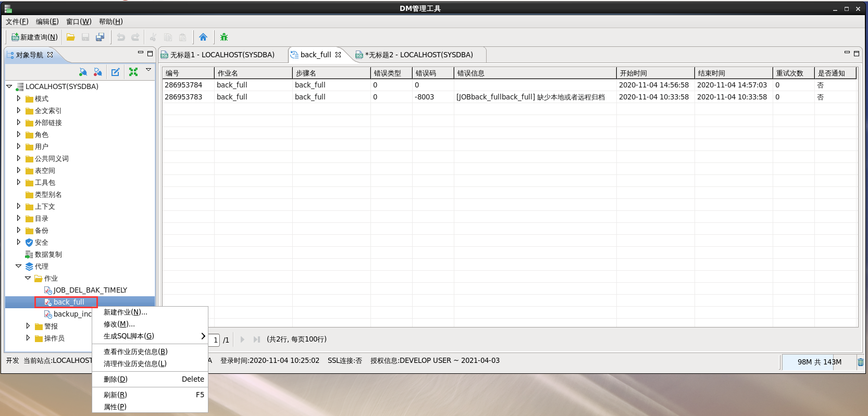
Task: Click the undo arrow icon
Action: point(121,37)
